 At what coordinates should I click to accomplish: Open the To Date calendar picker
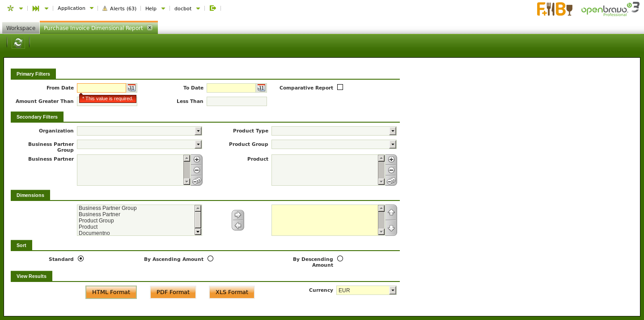click(x=261, y=88)
